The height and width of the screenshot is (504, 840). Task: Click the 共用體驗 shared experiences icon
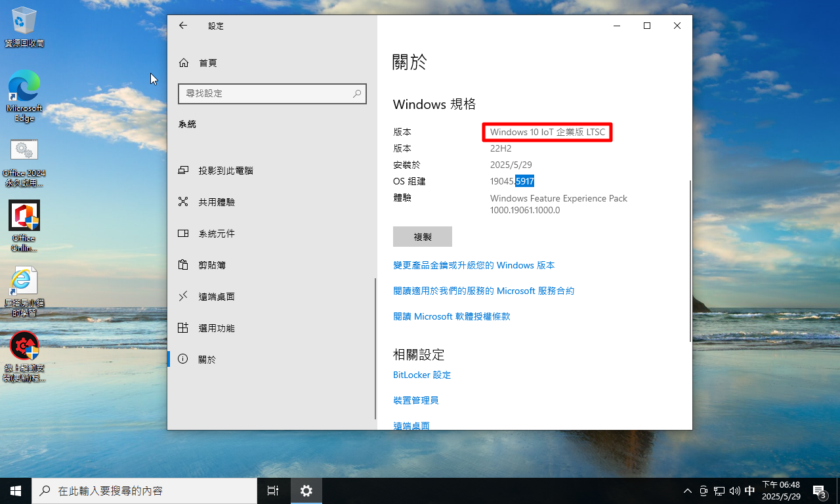184,202
